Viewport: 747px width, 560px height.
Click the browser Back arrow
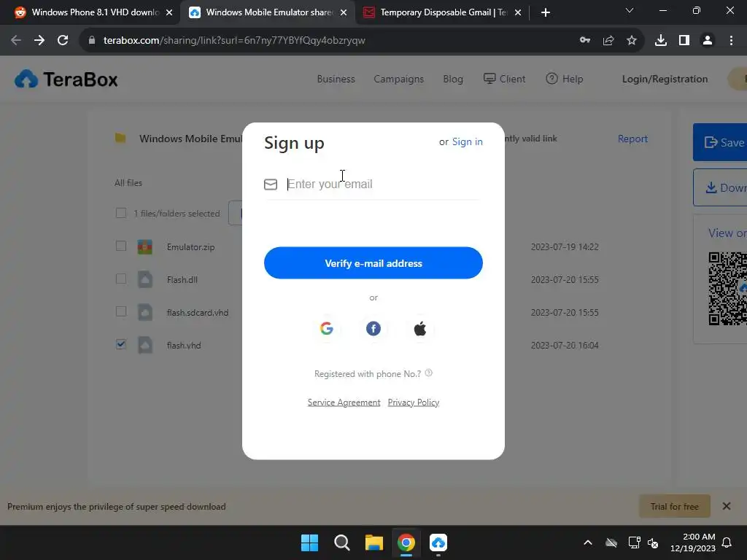[x=16, y=41]
